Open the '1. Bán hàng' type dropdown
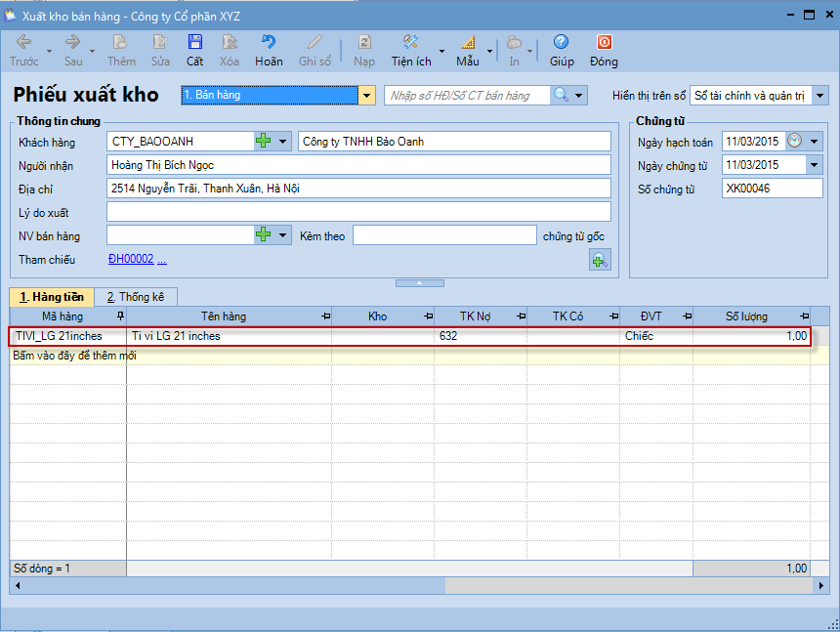Viewport: 840px width, 632px height. tap(367, 95)
